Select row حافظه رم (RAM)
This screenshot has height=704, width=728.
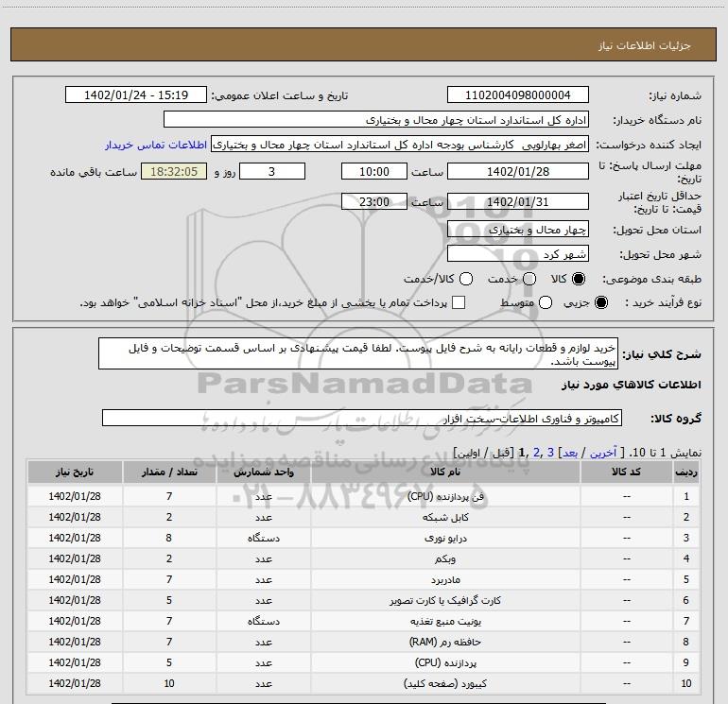tap(363, 642)
